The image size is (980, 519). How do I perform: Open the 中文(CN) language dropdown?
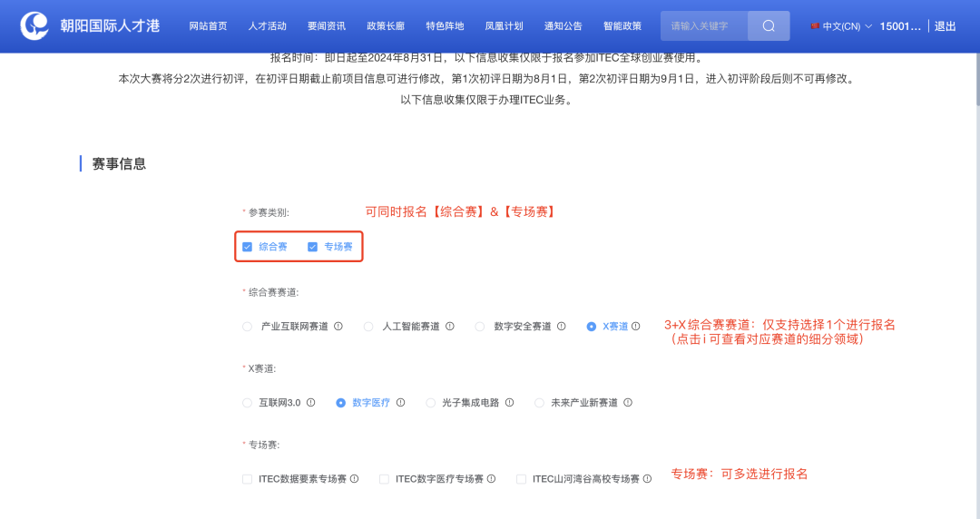click(841, 26)
